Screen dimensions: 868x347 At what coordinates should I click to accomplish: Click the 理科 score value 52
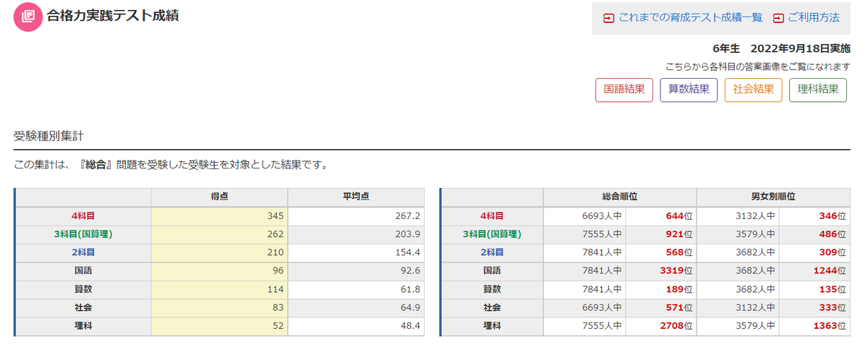coord(278,326)
